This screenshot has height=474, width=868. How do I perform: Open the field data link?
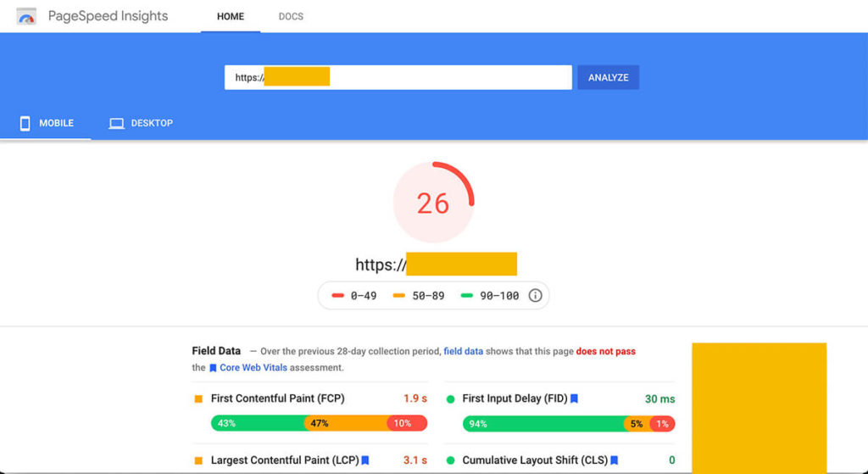[x=464, y=351]
